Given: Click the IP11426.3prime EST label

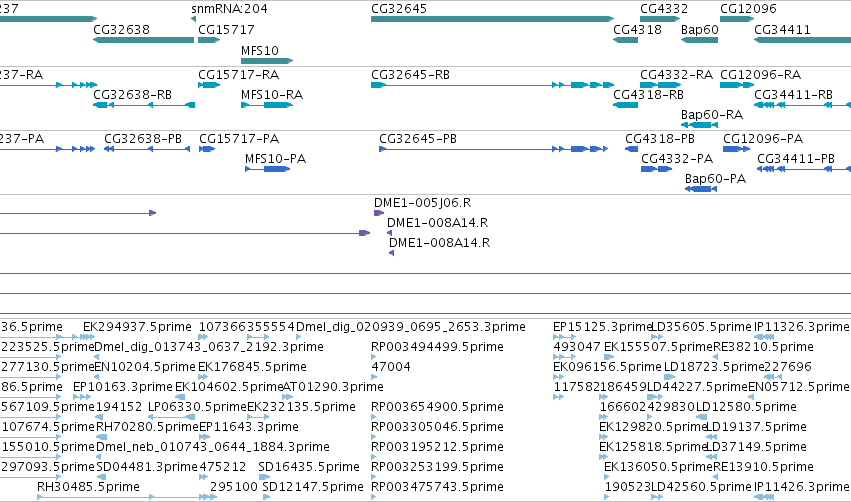Looking at the screenshot, I should click(x=802, y=487).
